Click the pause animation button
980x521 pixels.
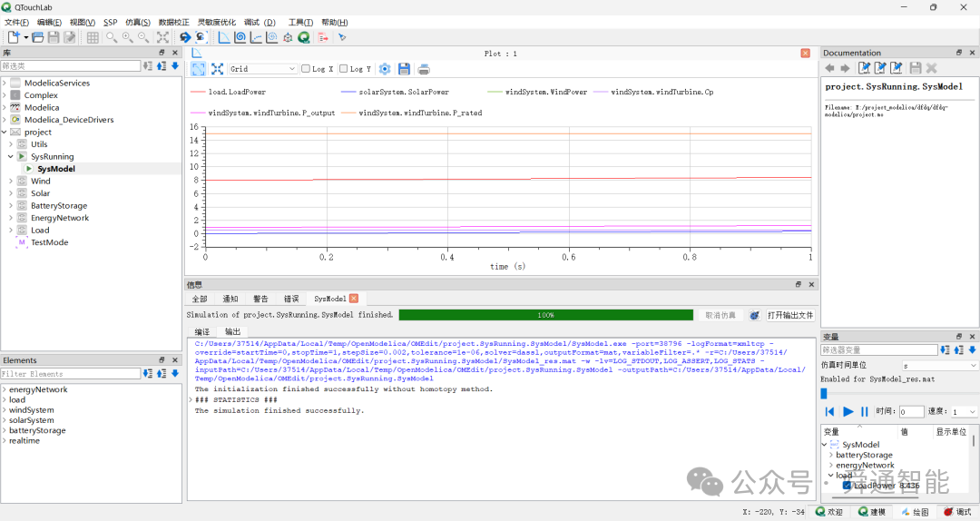(x=865, y=411)
